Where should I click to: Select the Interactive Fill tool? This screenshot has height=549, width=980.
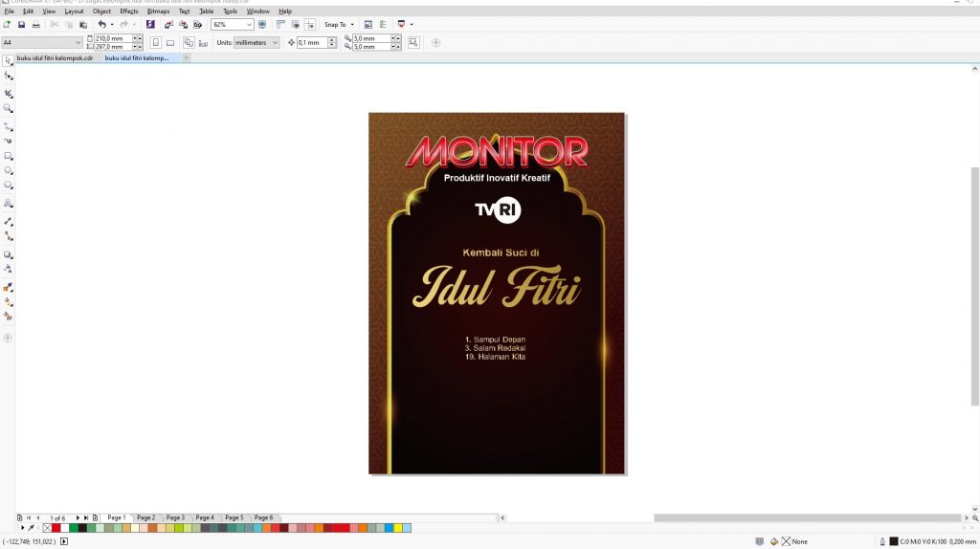click(8, 301)
